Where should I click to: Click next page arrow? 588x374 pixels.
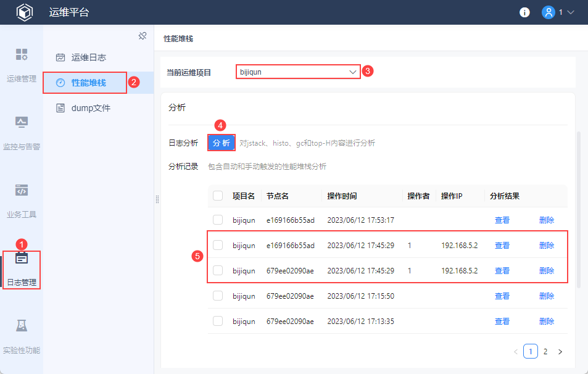tap(560, 352)
